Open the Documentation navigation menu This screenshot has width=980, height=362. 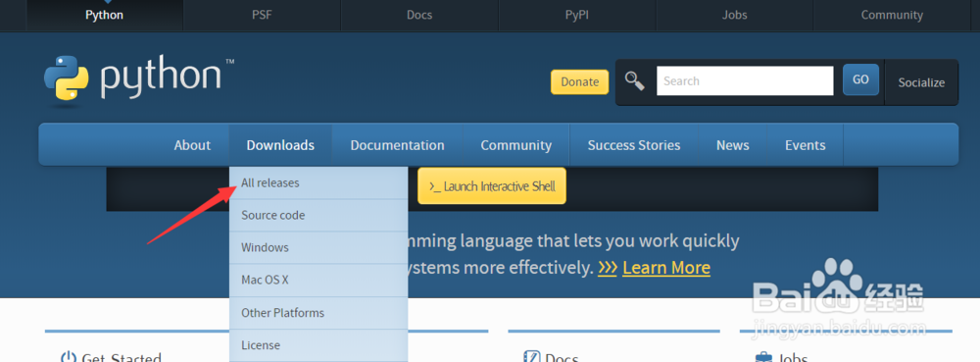398,145
